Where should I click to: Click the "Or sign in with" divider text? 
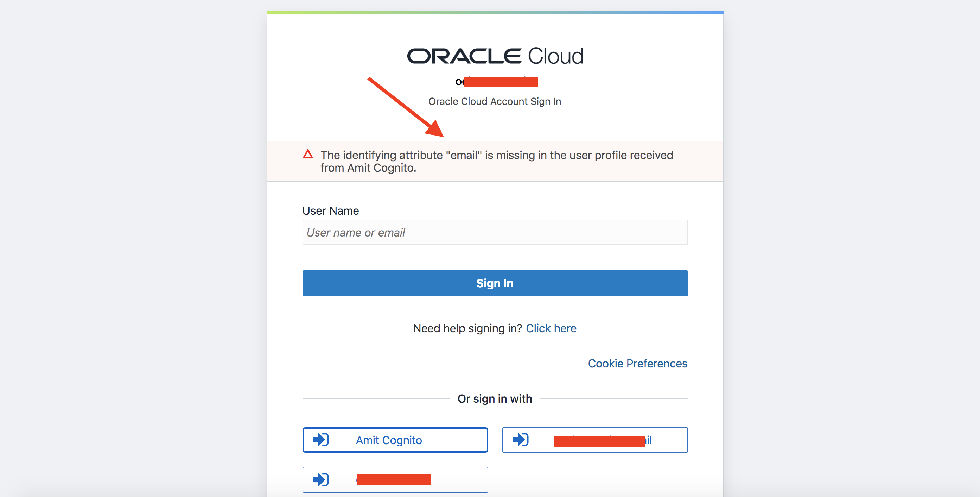(495, 398)
